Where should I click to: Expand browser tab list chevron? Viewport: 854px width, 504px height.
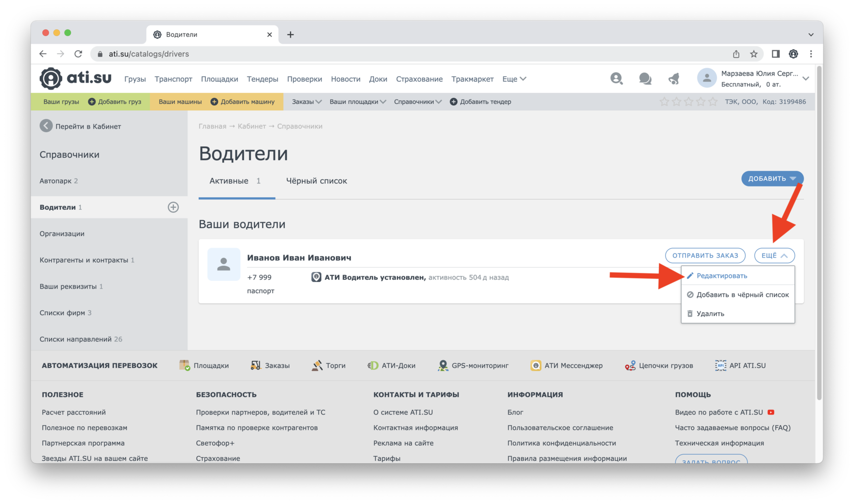(x=811, y=35)
